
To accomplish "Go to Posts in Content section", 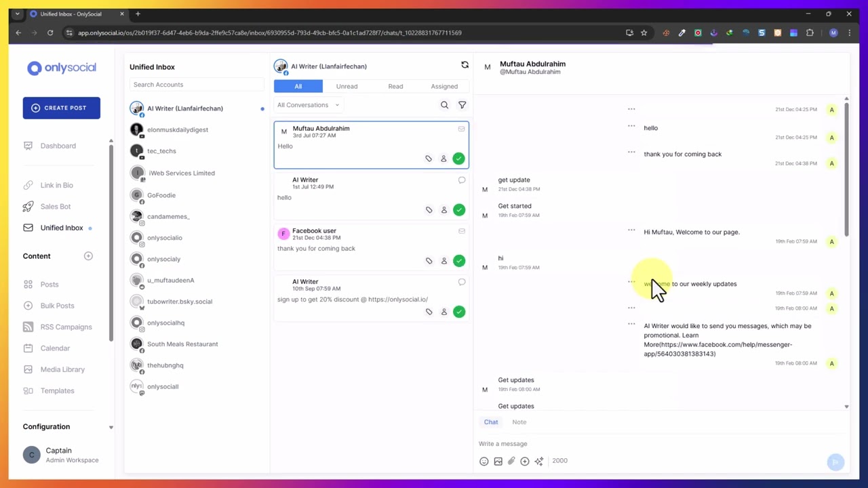I will pyautogui.click(x=49, y=285).
